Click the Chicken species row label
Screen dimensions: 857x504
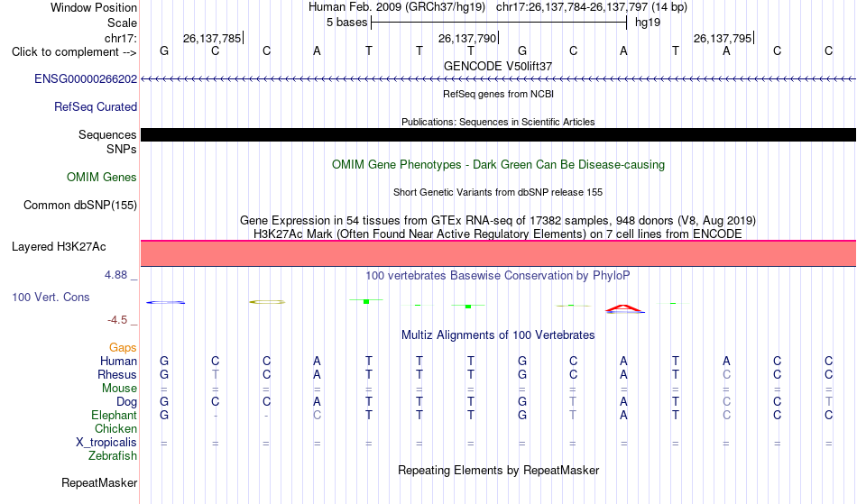[115, 428]
